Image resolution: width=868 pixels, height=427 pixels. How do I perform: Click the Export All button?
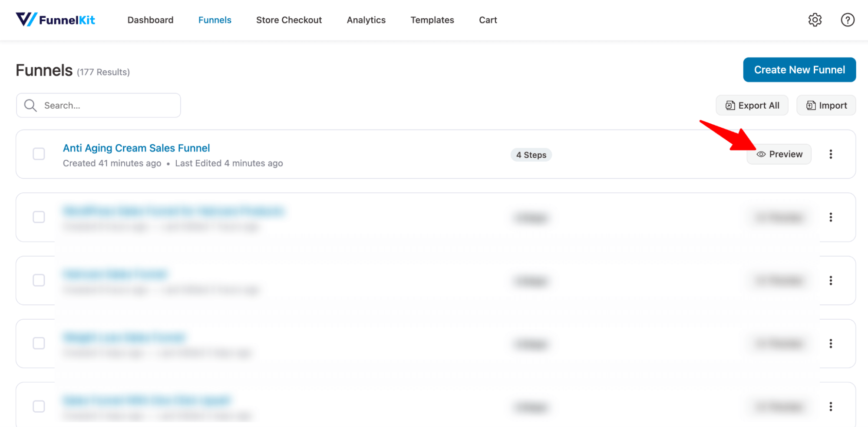pos(752,105)
